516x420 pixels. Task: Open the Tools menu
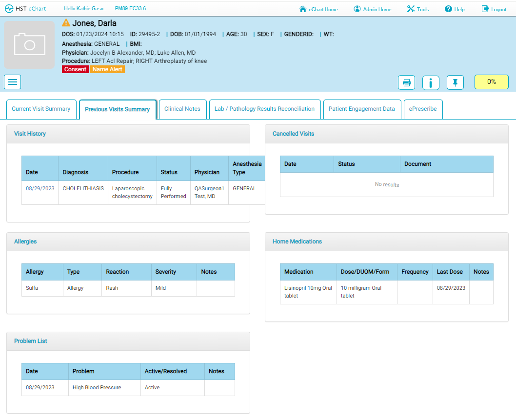click(418, 9)
